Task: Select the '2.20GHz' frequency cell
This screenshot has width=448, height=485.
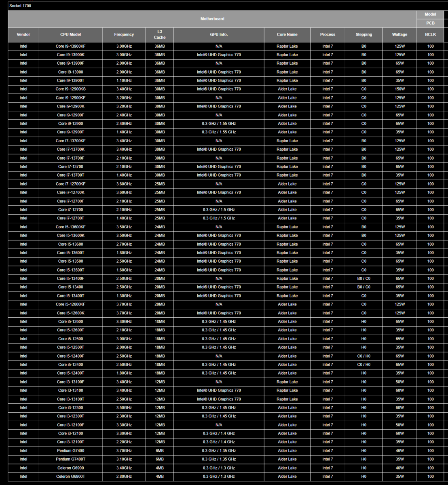Action: (124, 442)
